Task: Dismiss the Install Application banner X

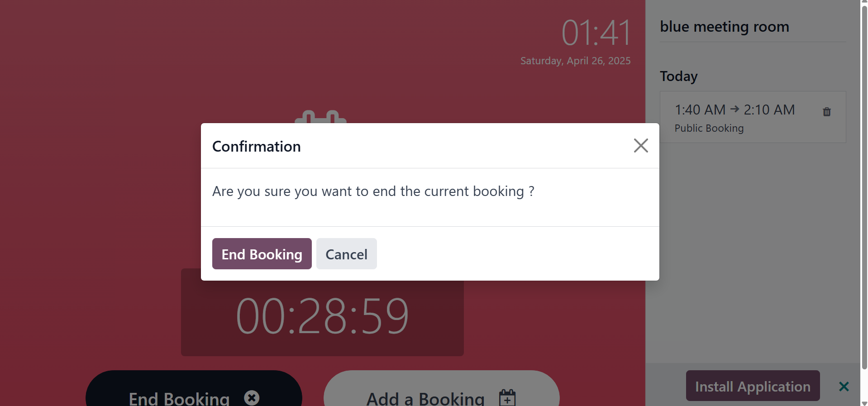Action: point(843,386)
